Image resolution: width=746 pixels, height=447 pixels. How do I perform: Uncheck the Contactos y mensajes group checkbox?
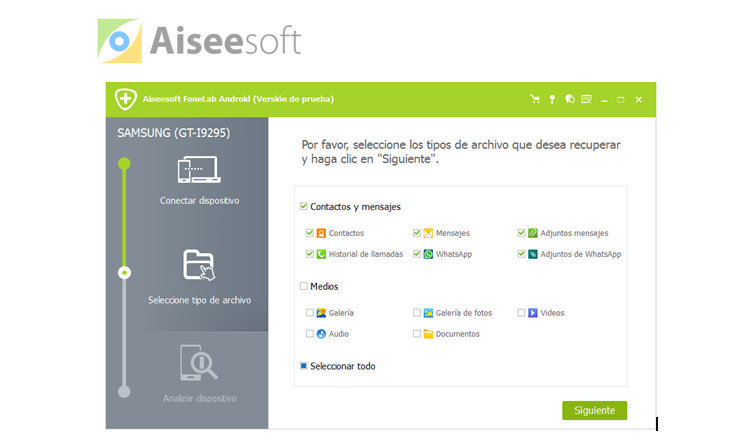pos(304,207)
